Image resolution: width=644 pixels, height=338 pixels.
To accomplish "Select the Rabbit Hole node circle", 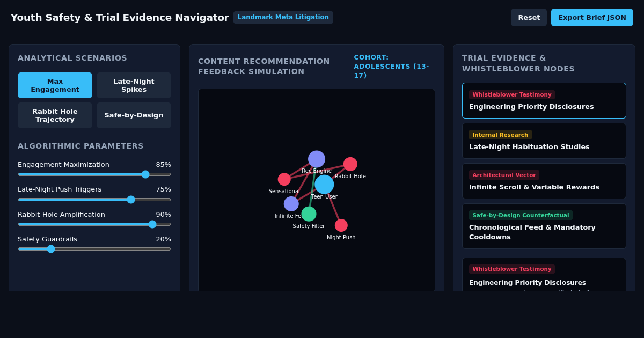I will (x=350, y=164).
